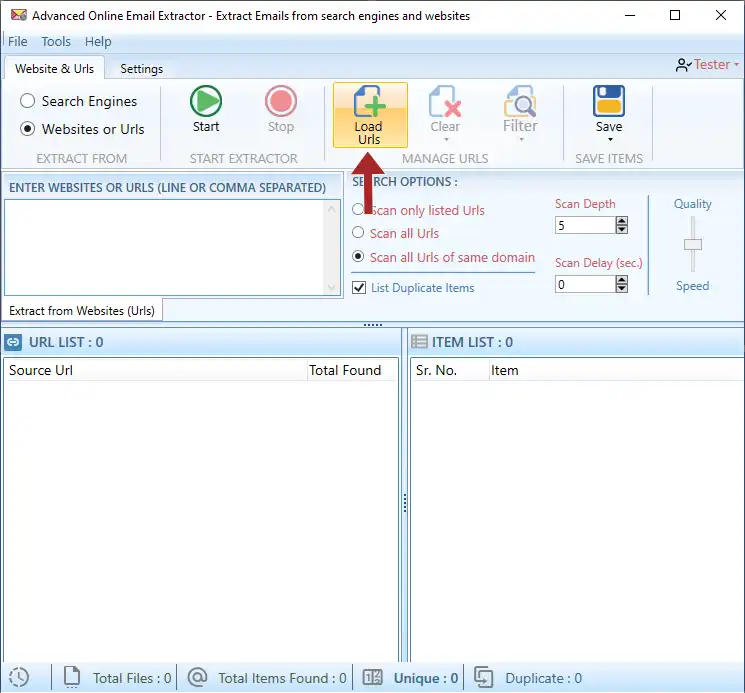Screen dimensions: 745x693
Task: Select Scan all Urls option
Action: point(358,232)
